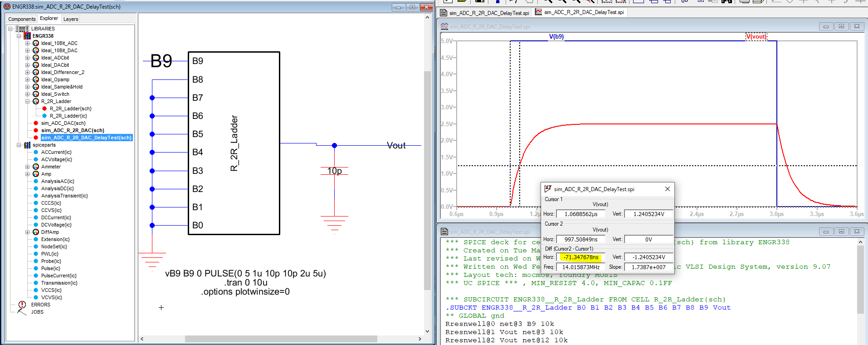Switch to the Components tab
The width and height of the screenshot is (868, 345).
pyautogui.click(x=22, y=19)
